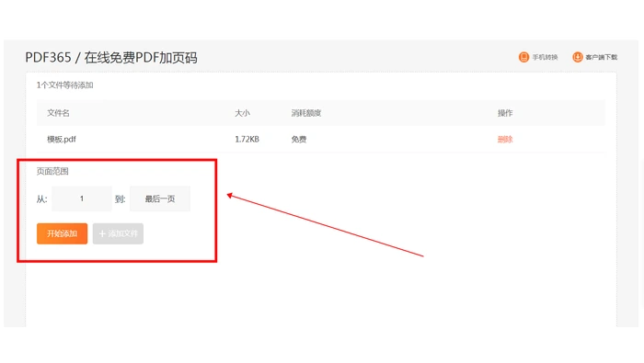Click the 1个文件等待添加 status text
This screenshot has width=644, height=363.
click(65, 85)
